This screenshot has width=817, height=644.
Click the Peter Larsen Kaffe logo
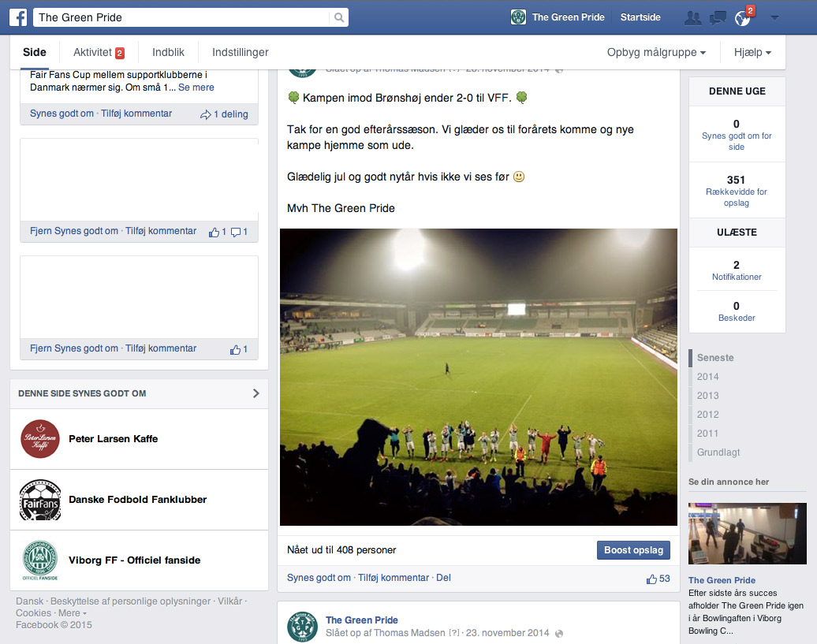click(x=39, y=439)
